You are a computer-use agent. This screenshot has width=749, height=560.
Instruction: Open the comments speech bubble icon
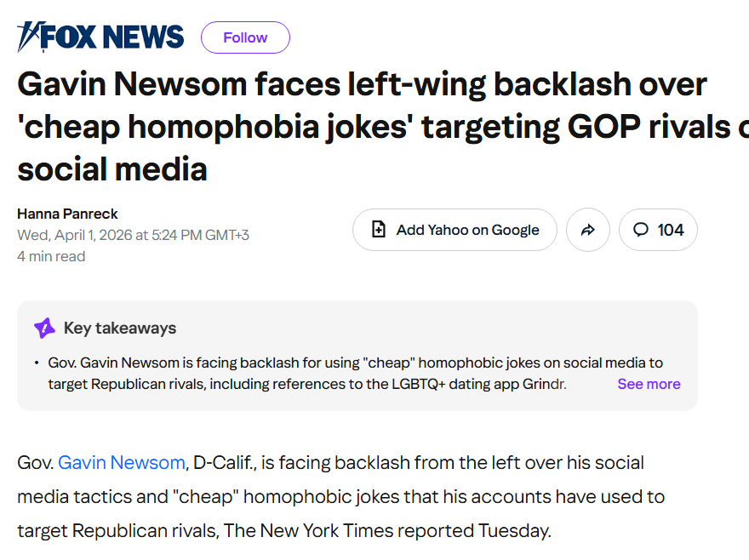click(641, 230)
